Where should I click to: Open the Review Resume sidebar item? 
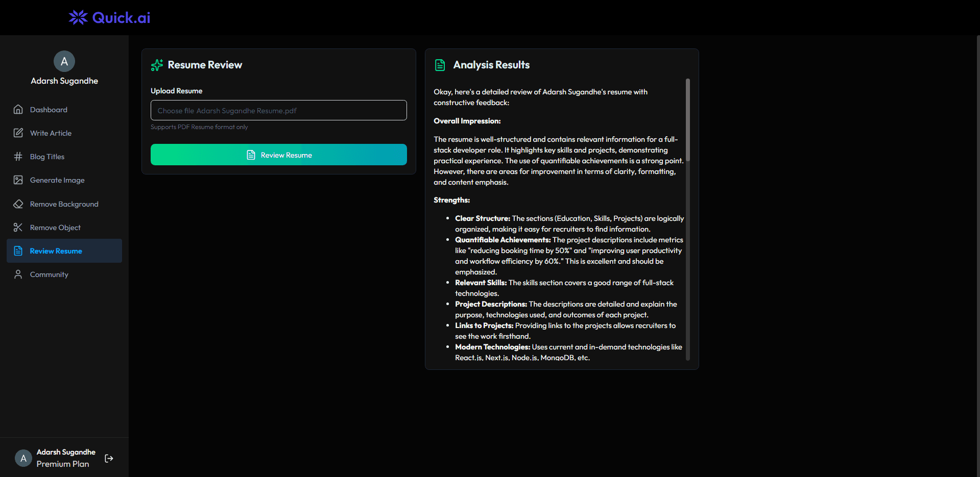[x=56, y=251]
